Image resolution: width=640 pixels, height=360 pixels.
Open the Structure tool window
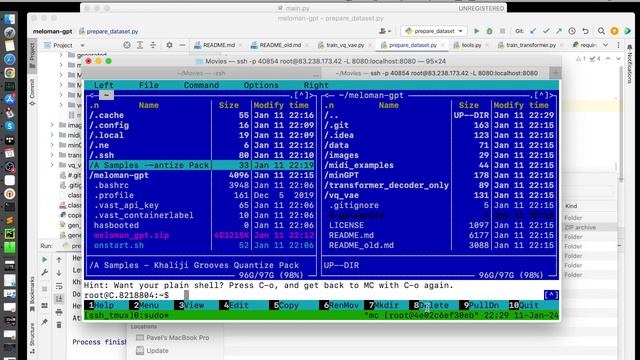(x=32, y=339)
